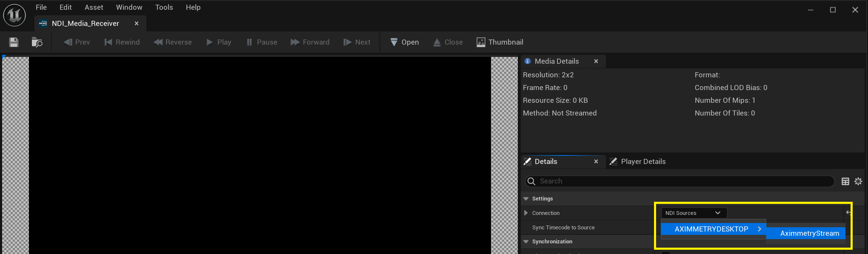
Task: Select AXIMMETRYDESKTOP in NDI sources menu
Action: pos(711,229)
